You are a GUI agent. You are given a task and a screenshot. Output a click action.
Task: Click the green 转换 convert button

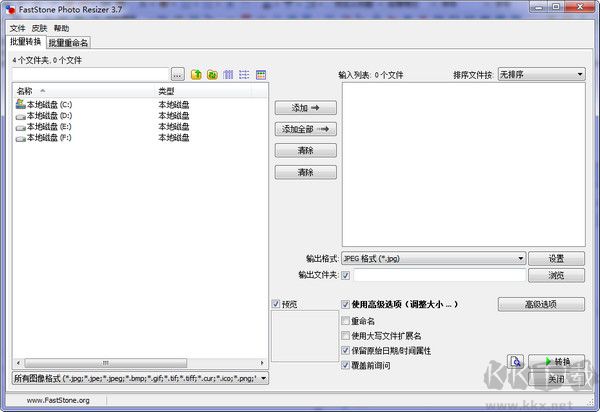[x=556, y=362]
